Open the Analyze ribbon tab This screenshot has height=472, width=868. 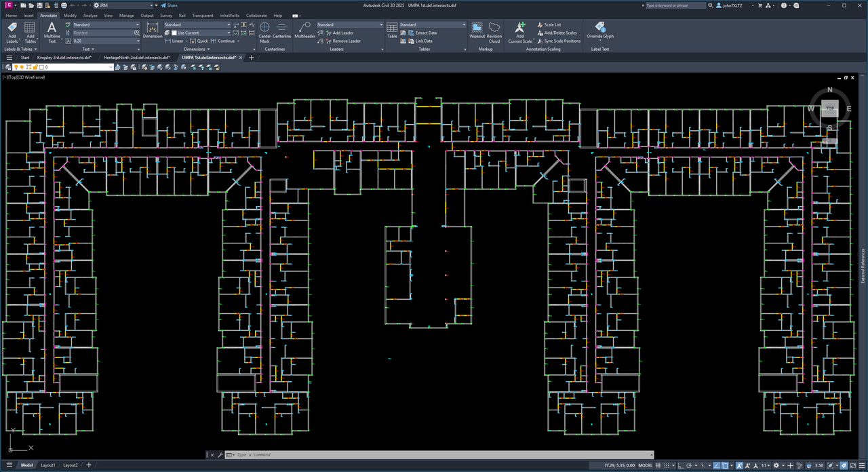(x=90, y=15)
